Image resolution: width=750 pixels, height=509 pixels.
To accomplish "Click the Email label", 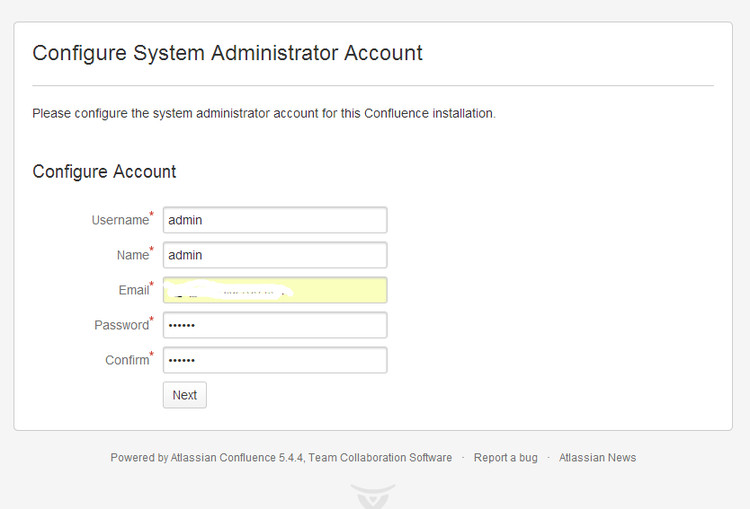I will pyautogui.click(x=134, y=290).
